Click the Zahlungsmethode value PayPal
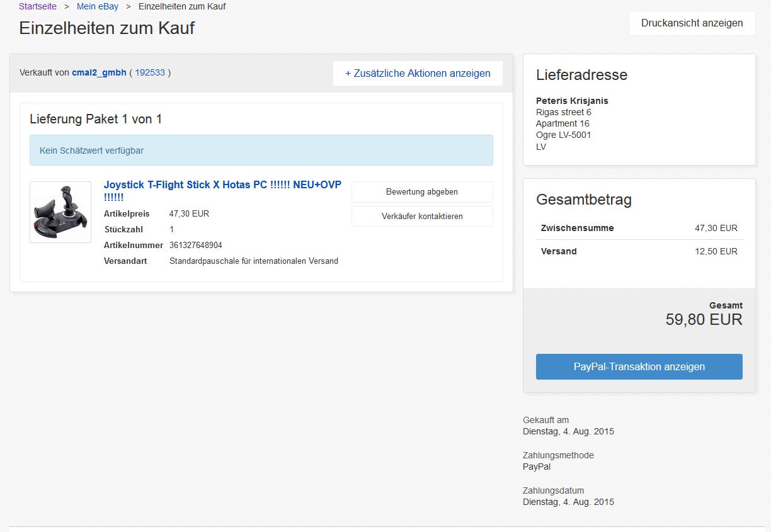The image size is (771, 532). 537,467
